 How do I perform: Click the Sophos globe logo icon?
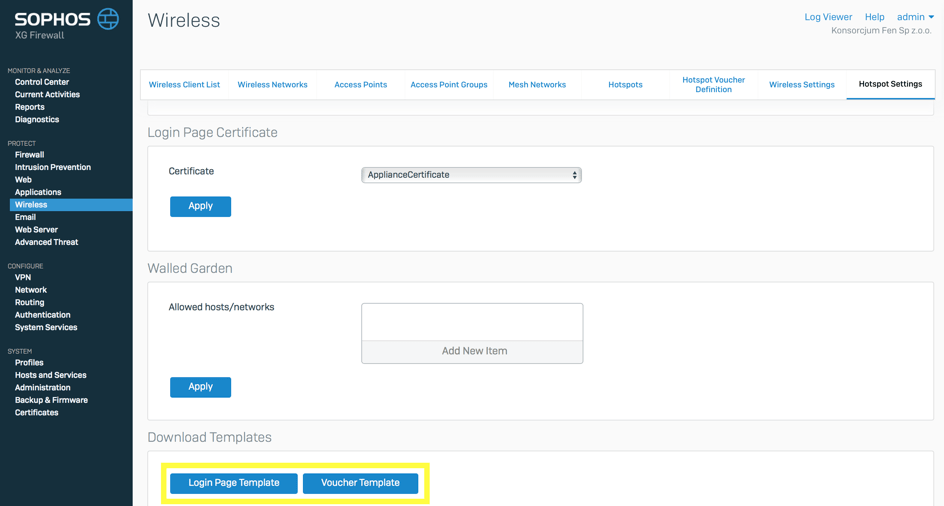pyautogui.click(x=108, y=18)
